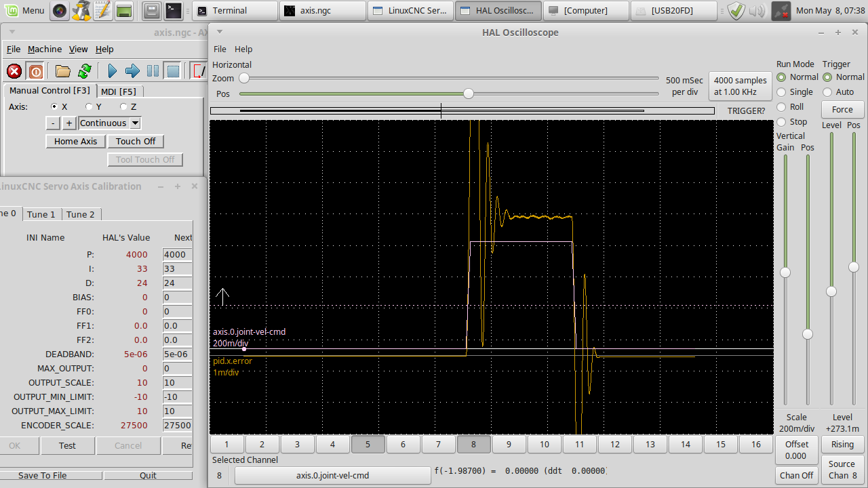Run the program with the play icon
868x488 pixels.
click(x=112, y=71)
